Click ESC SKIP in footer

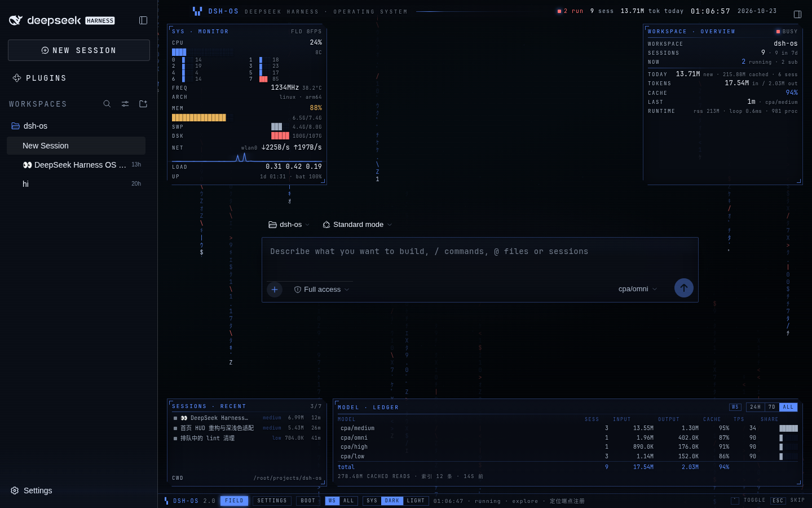point(788,501)
